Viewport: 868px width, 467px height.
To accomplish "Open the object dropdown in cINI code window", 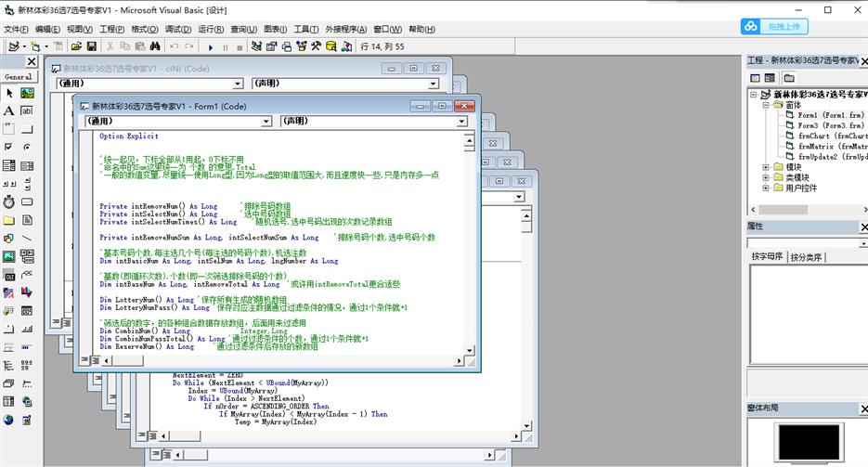I will pyautogui.click(x=238, y=84).
